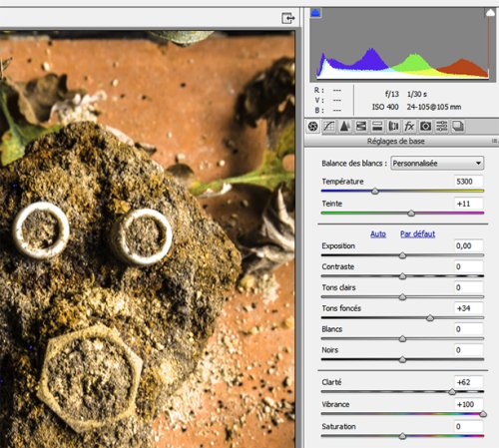Click the Auto link
Image resolution: width=499 pixels, height=448 pixels.
point(378,234)
